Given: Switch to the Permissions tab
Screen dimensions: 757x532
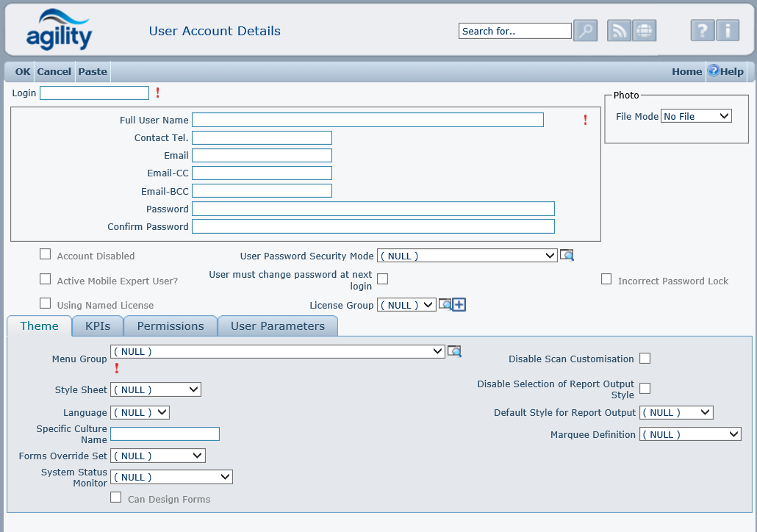Looking at the screenshot, I should click(171, 326).
